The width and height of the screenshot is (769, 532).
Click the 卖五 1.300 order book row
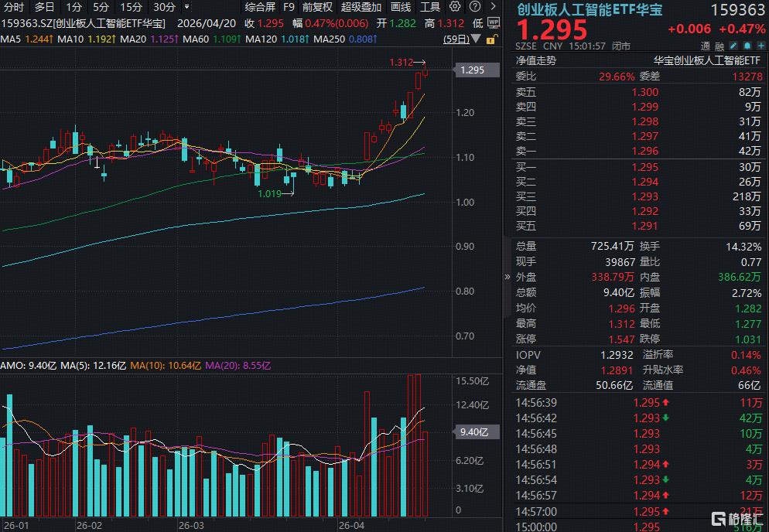[638, 92]
